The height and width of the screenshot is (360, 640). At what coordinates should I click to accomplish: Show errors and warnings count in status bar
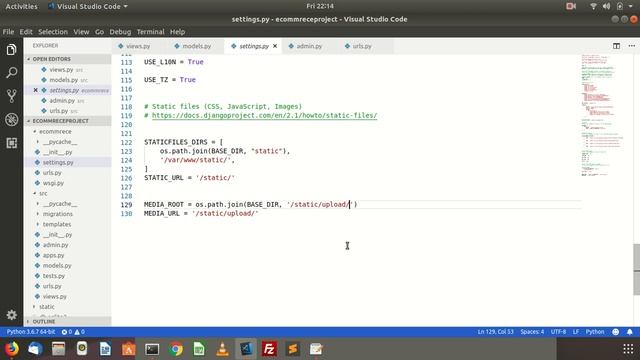(73, 332)
